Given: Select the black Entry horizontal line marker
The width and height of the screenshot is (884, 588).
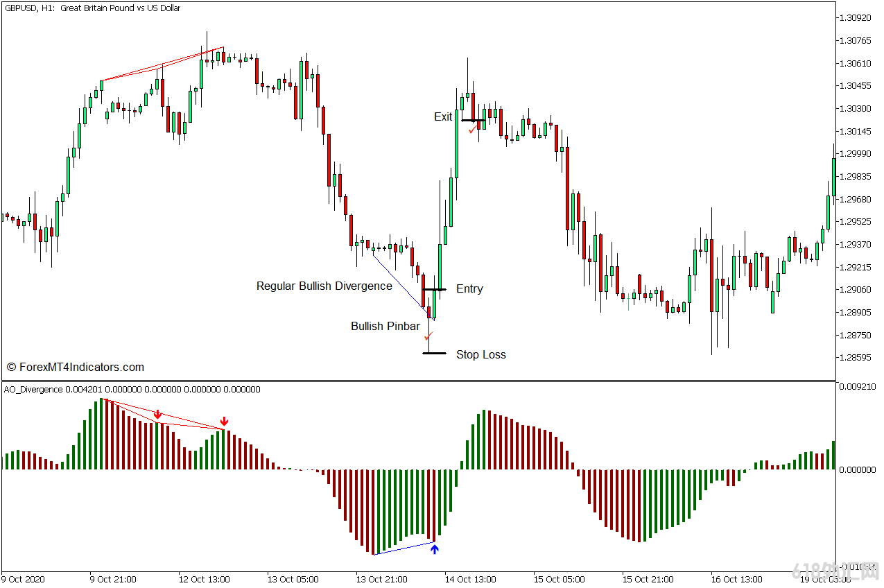Looking at the screenshot, I should [434, 289].
